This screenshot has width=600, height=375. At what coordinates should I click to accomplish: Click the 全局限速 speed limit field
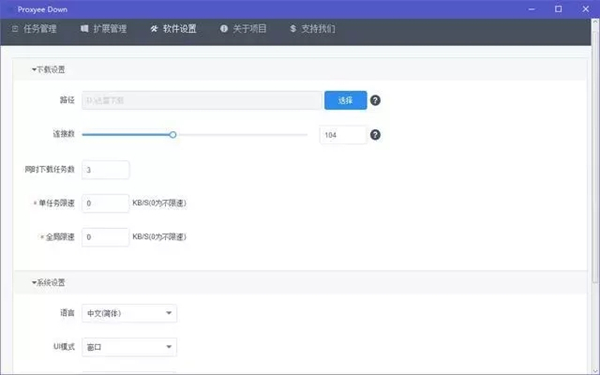pos(106,237)
